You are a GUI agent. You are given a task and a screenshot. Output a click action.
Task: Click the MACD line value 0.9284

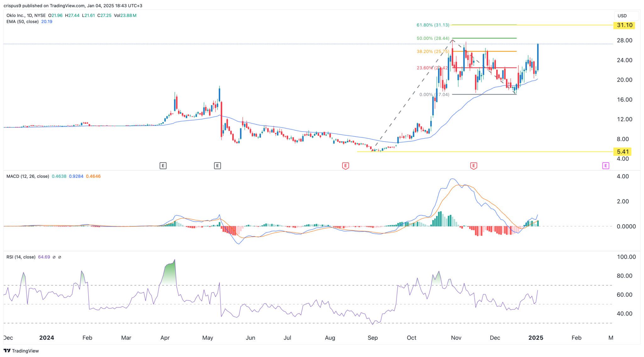pos(76,176)
